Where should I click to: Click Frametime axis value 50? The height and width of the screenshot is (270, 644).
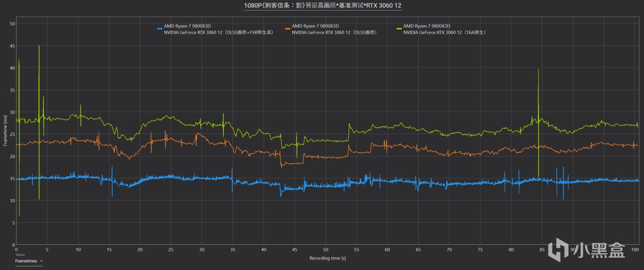coord(13,24)
